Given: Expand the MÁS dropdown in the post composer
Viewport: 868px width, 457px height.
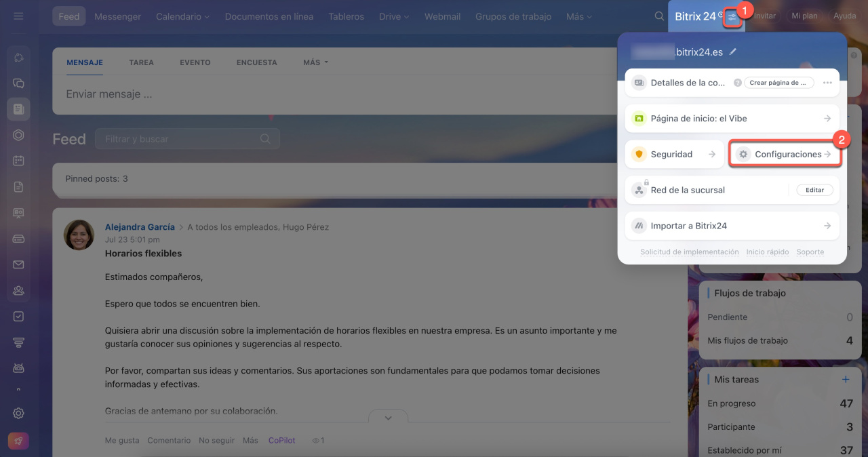Looking at the screenshot, I should (x=315, y=62).
